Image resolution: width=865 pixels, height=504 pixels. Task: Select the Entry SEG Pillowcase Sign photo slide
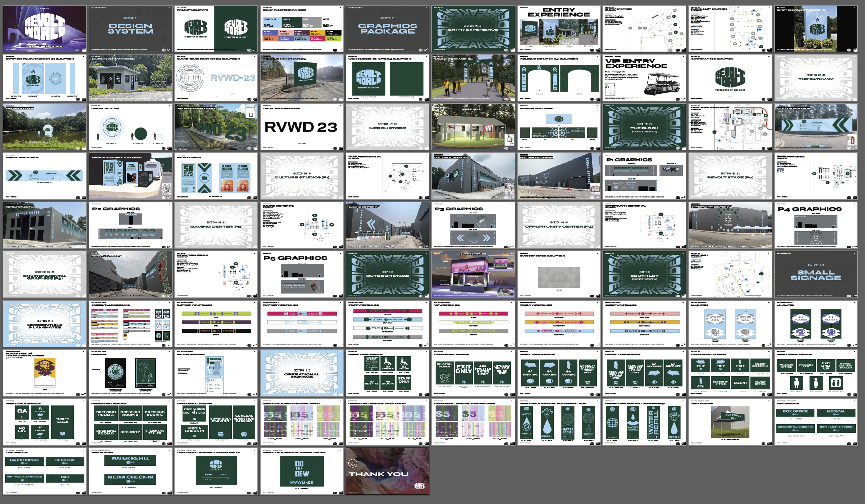tap(816, 29)
